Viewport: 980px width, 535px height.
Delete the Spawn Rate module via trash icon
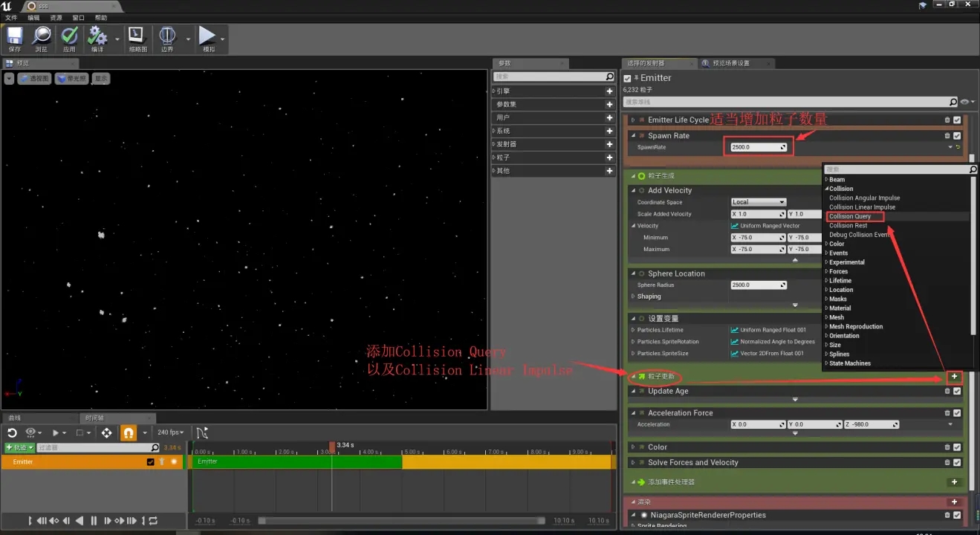947,136
